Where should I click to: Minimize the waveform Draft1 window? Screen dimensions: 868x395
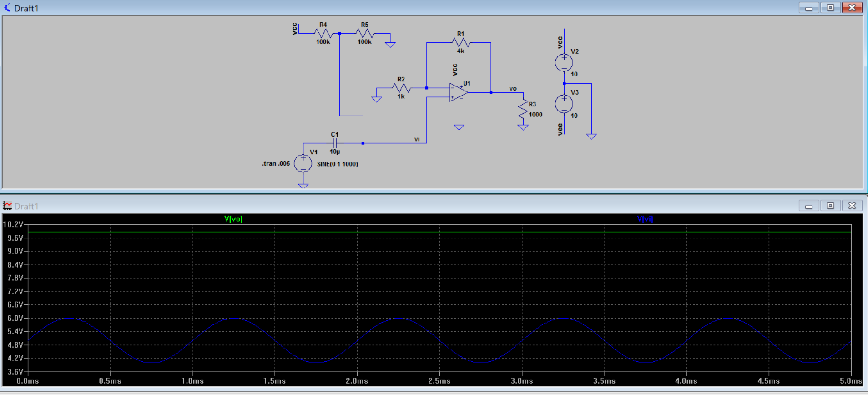(x=809, y=206)
